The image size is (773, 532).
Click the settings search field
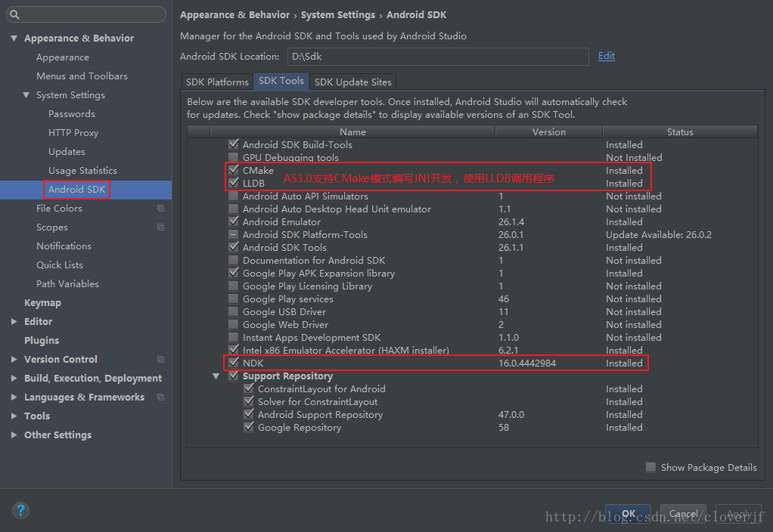85,15
